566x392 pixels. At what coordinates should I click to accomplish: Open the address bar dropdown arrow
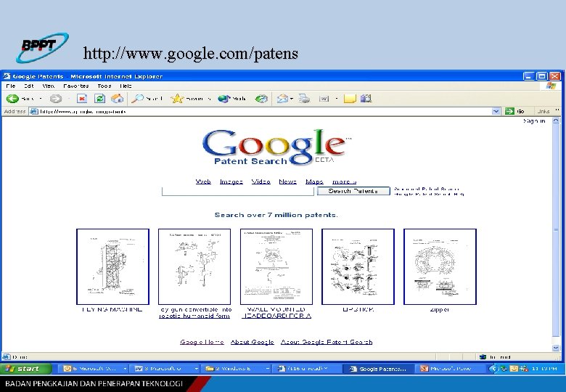pos(496,111)
